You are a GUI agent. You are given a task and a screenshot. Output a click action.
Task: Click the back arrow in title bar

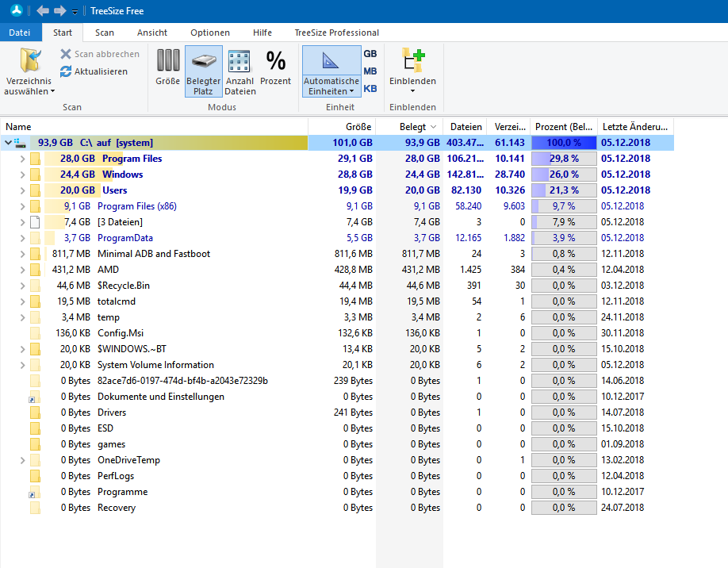43,11
